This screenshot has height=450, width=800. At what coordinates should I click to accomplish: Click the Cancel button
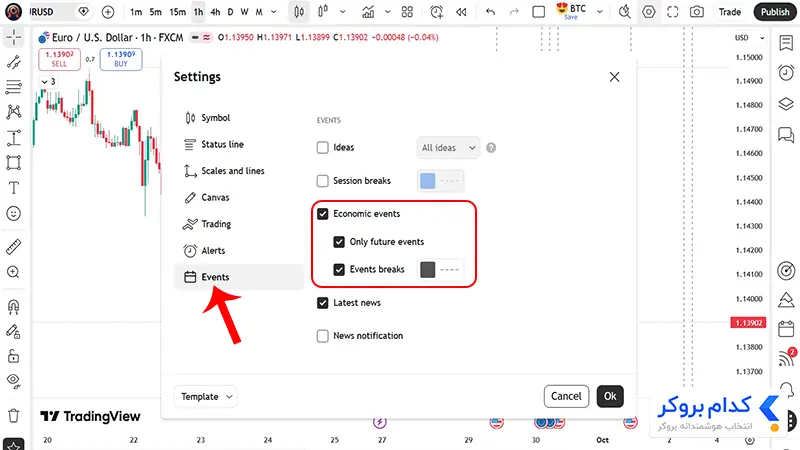point(566,396)
